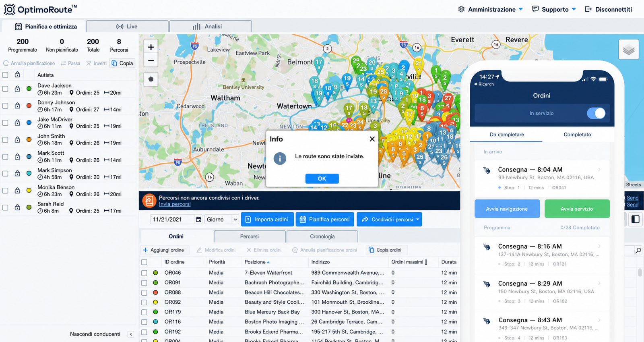Image resolution: width=644 pixels, height=342 pixels.
Task: Open the Supporto dropdown menu
Action: pos(554,9)
